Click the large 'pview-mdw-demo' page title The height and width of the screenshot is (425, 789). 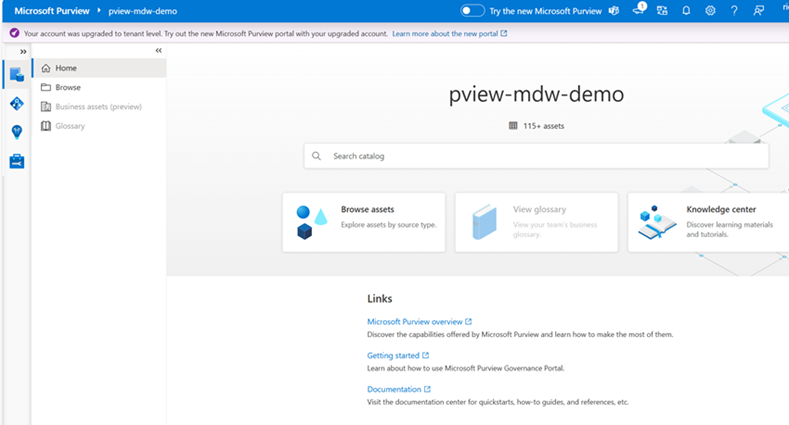coord(536,95)
